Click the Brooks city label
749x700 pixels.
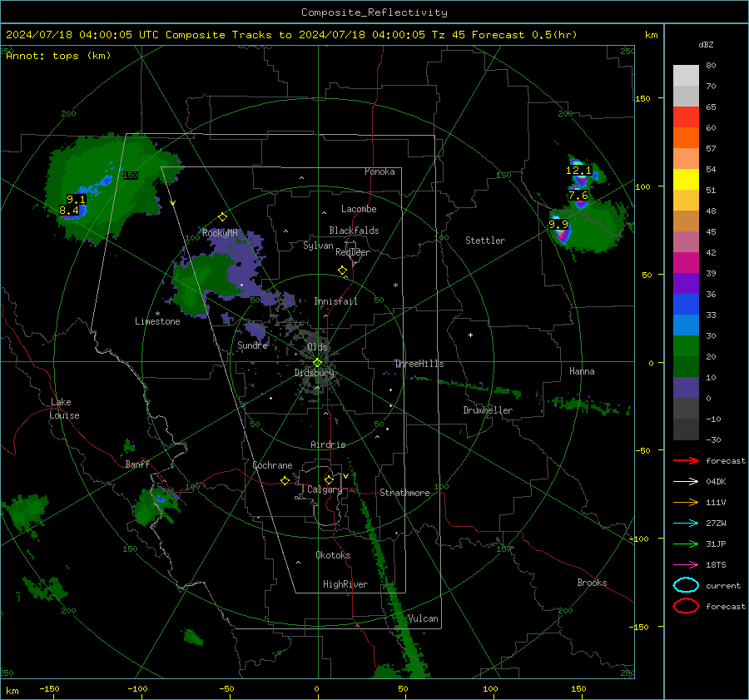592,583
